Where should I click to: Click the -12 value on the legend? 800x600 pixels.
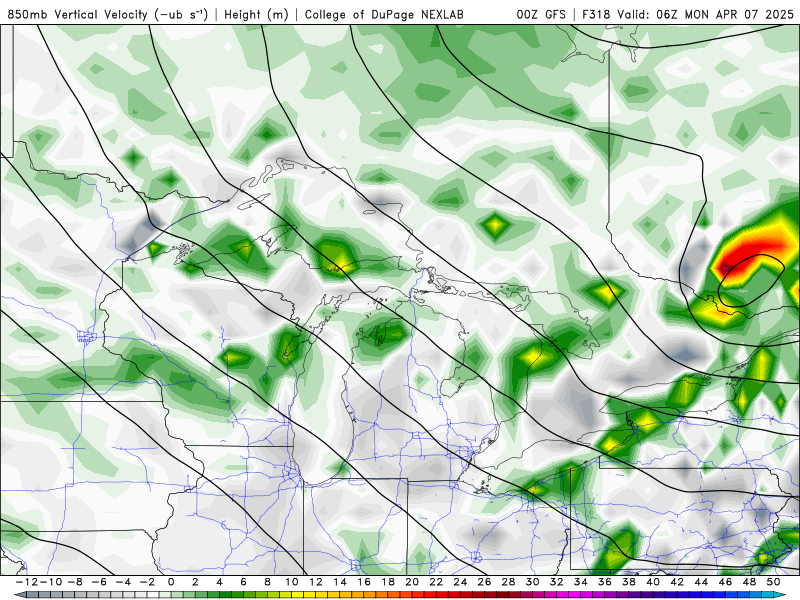[27, 582]
